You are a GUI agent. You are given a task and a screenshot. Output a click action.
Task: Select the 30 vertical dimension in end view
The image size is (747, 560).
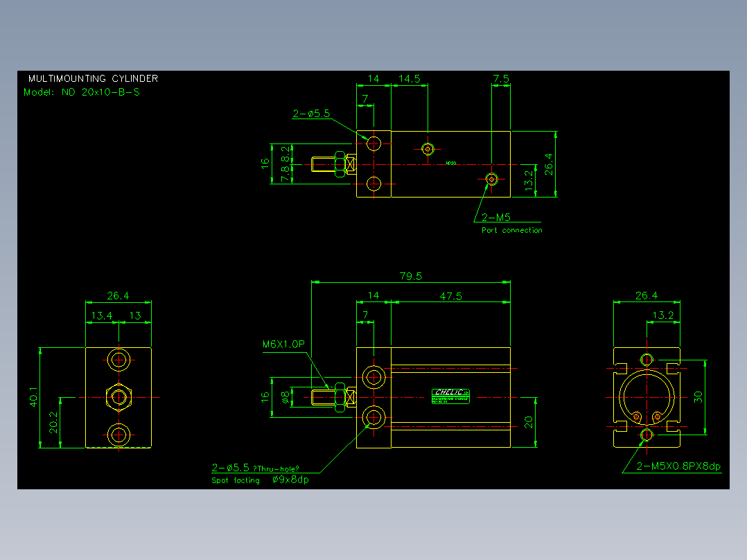point(698,397)
